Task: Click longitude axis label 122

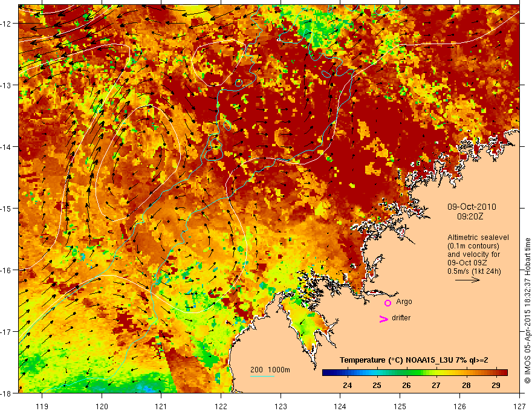Action: coord(221,406)
